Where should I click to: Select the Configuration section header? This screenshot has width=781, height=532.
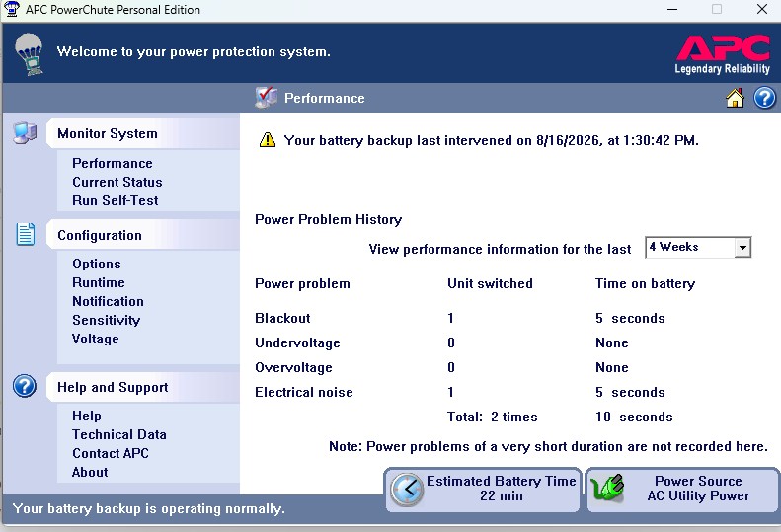(143, 235)
